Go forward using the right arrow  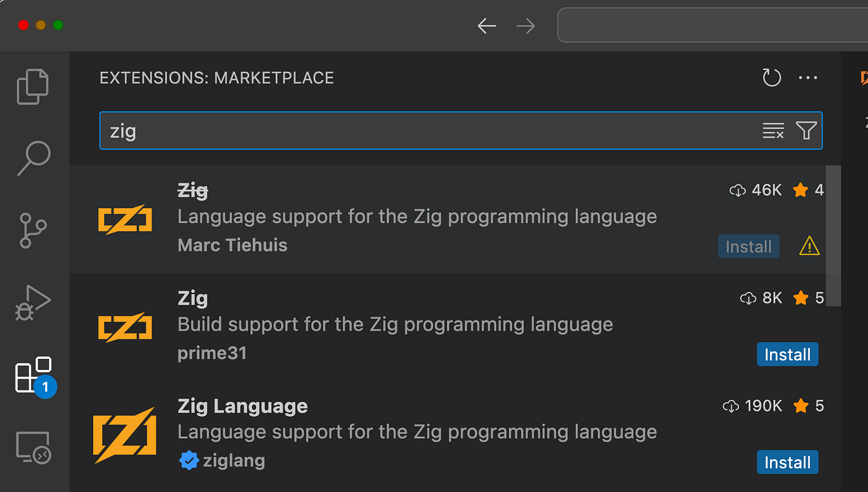tap(525, 26)
